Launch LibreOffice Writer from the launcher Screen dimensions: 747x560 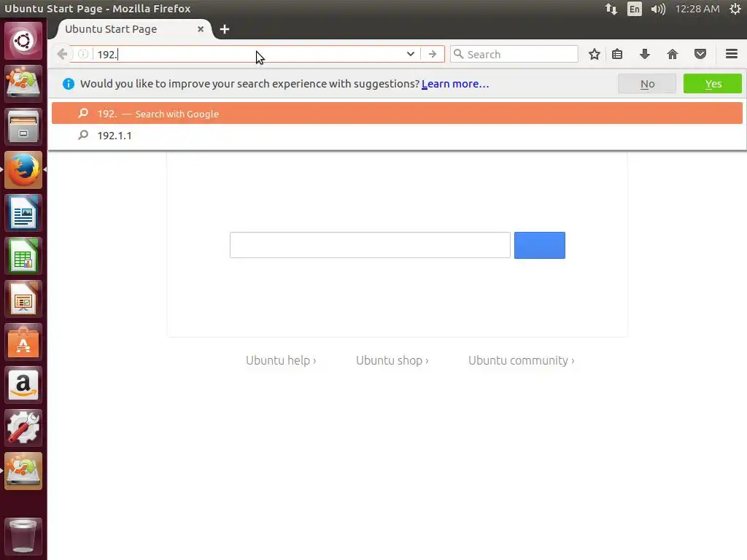23,213
